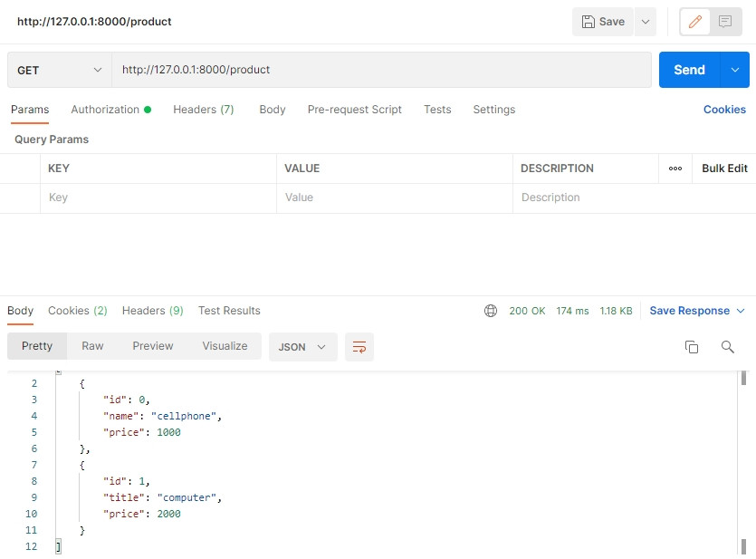
Task: Open the Headers (9) response tab
Action: coord(152,311)
